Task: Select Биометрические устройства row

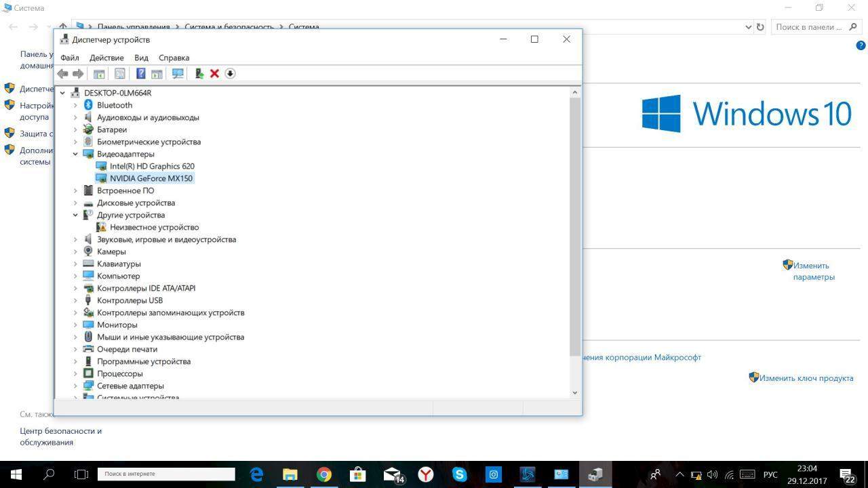Action: (149, 142)
